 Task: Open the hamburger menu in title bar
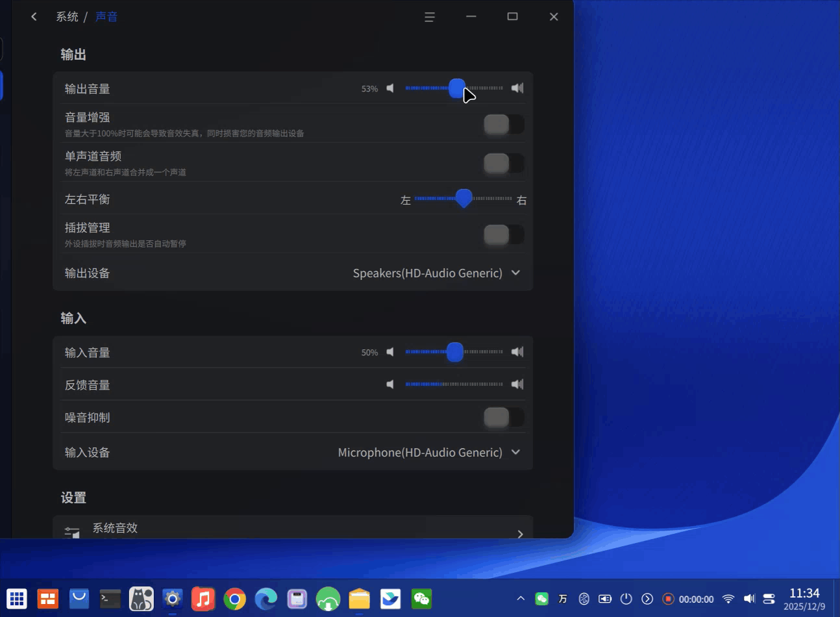pos(429,17)
